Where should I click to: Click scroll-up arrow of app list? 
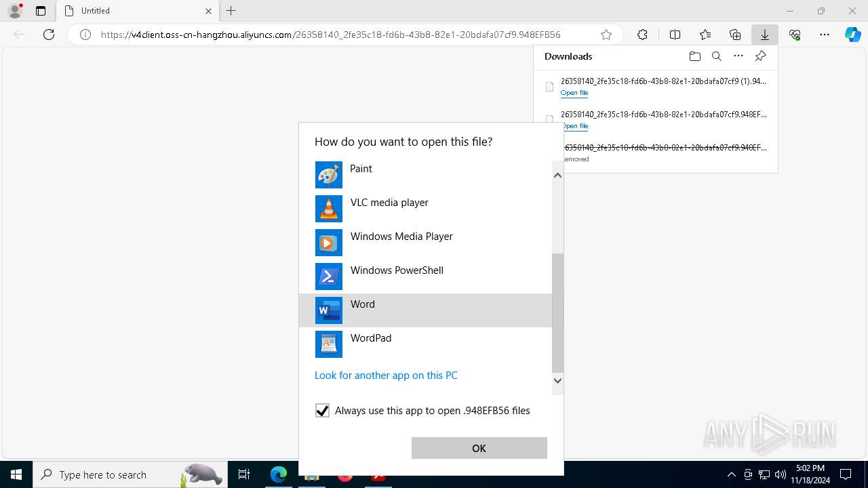[557, 176]
